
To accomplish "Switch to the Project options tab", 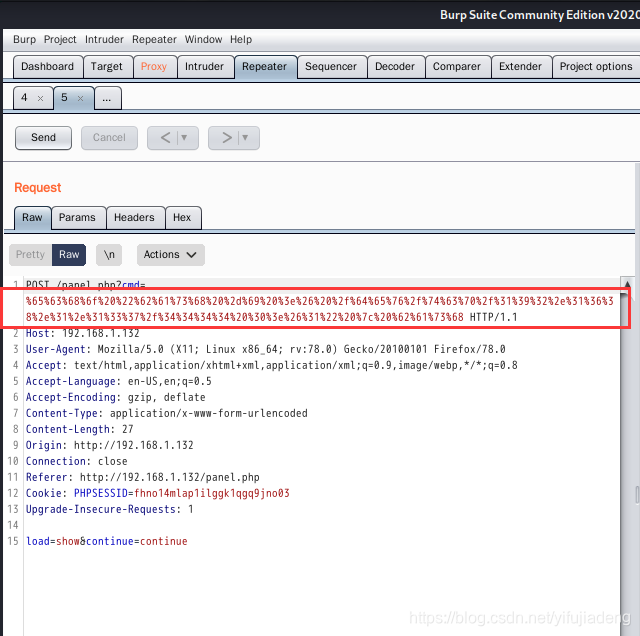I will click(x=596, y=67).
